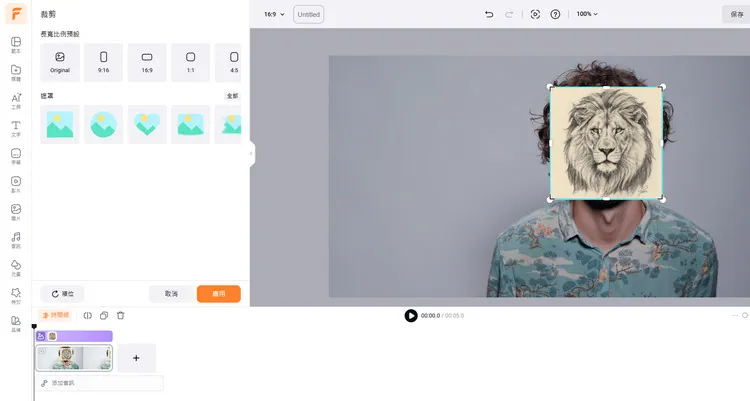The width and height of the screenshot is (750, 401).
Task: Open the 100% zoom level dropdown
Action: tap(588, 14)
